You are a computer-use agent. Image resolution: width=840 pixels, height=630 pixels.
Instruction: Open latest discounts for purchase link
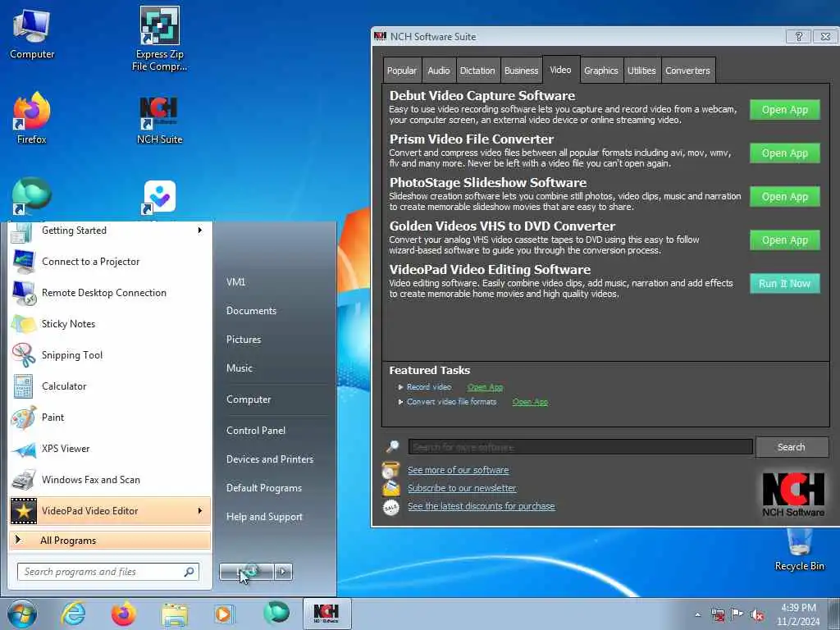(481, 506)
